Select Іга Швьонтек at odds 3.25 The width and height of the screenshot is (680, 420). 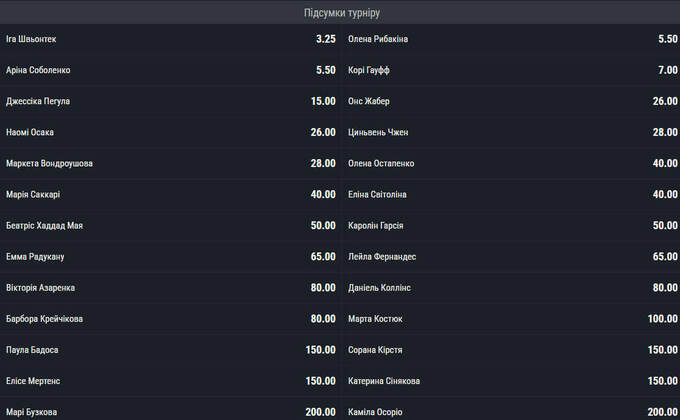170,39
